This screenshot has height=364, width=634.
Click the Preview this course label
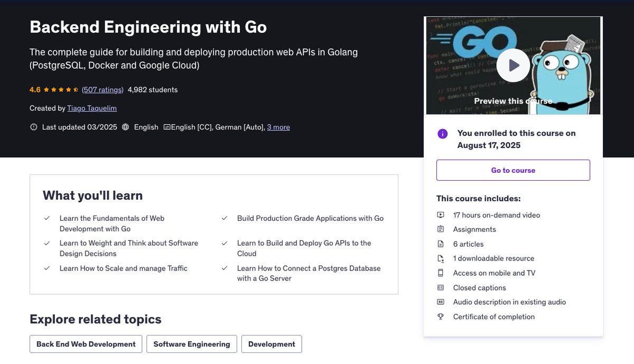(x=513, y=101)
